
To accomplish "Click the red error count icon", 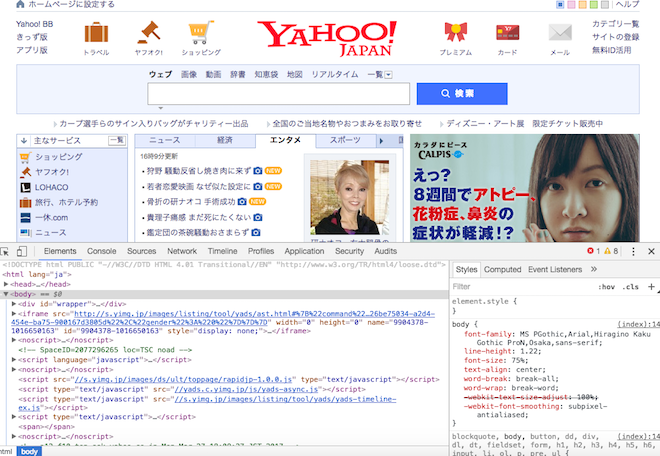I will click(590, 251).
